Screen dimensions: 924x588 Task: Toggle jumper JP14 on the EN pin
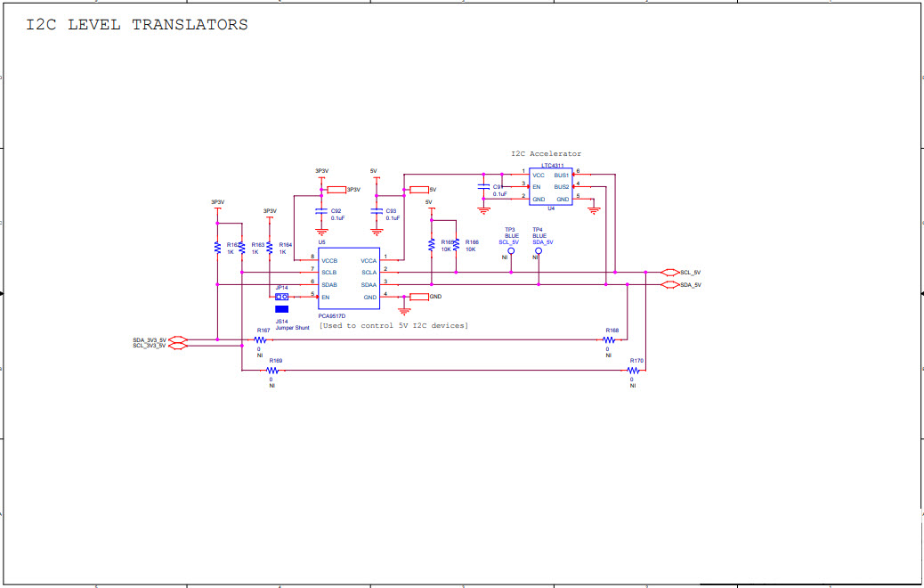click(x=281, y=297)
